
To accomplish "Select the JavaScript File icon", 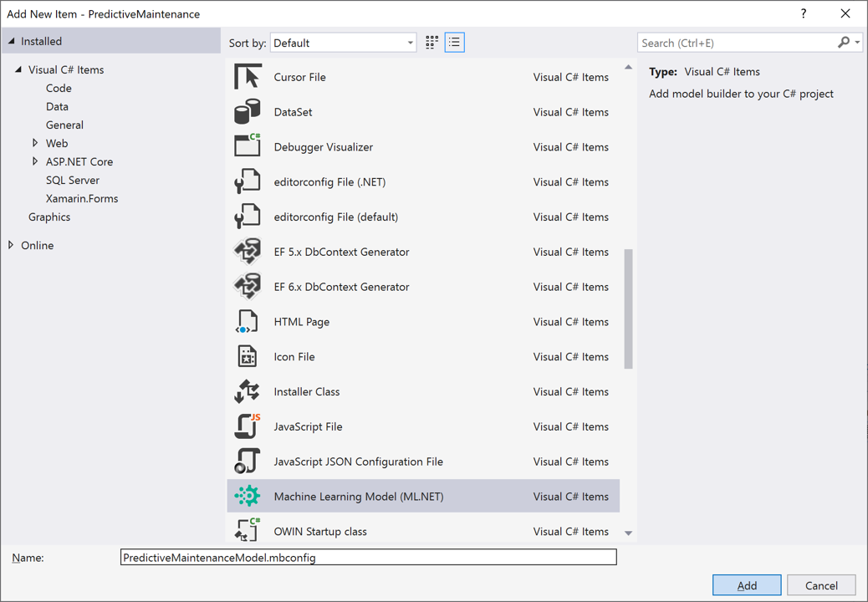I will [248, 426].
